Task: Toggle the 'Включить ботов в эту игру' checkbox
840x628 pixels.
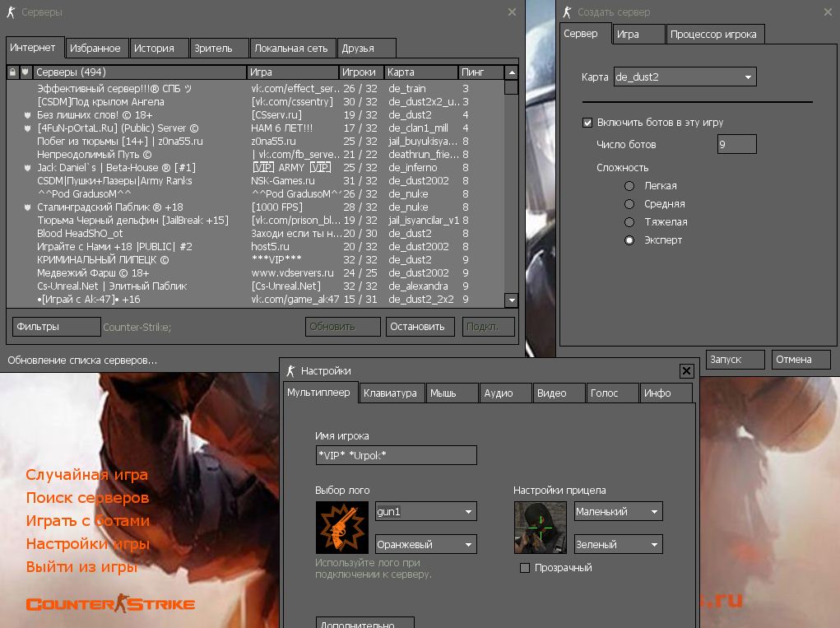Action: (x=587, y=123)
